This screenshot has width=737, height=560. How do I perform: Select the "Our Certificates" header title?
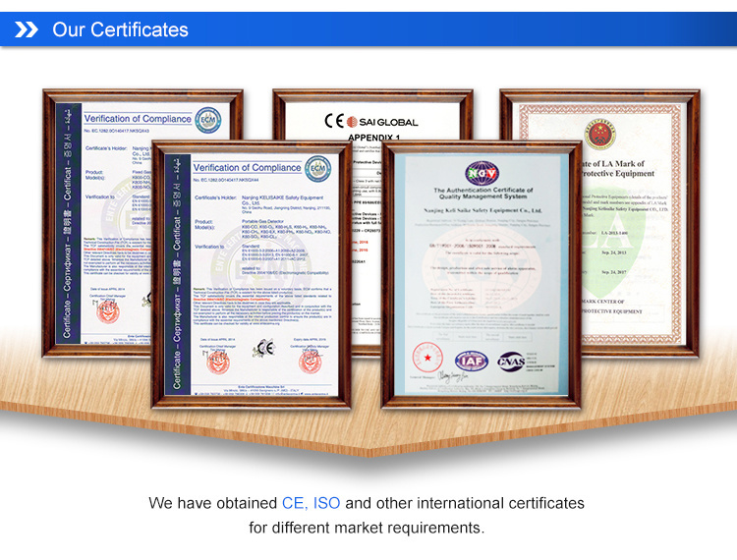pos(120,29)
